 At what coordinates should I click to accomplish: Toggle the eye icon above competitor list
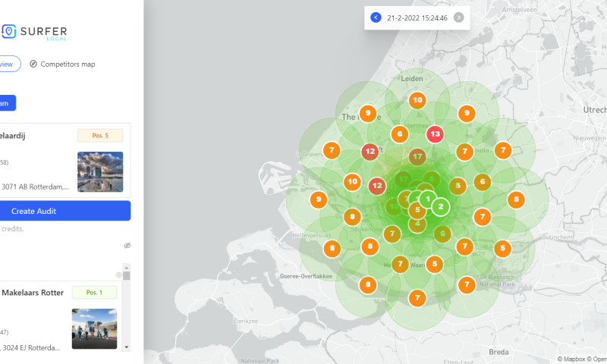tap(118, 275)
